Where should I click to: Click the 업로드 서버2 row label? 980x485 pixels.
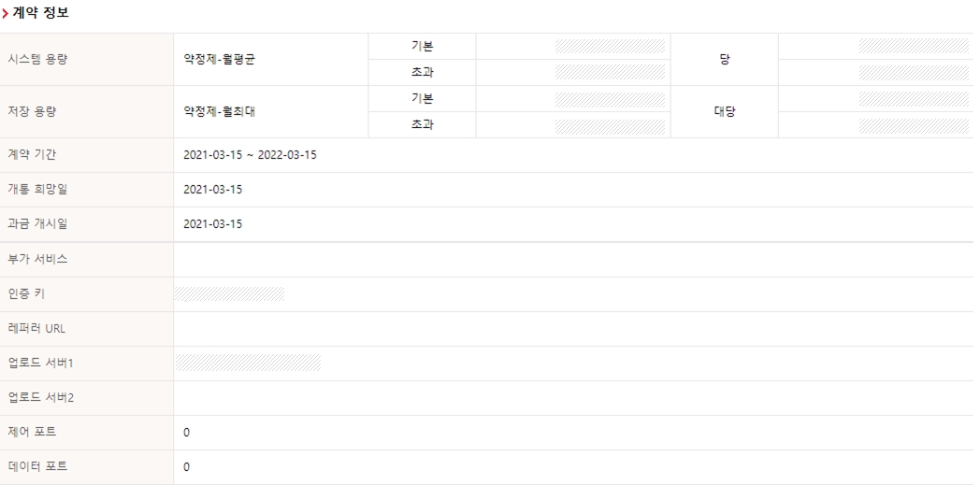tap(41, 398)
